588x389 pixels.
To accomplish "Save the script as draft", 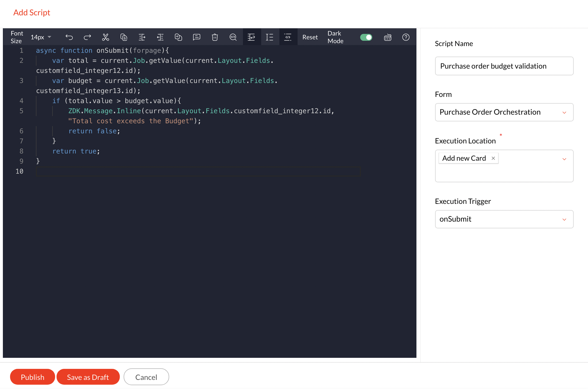I will [88, 377].
